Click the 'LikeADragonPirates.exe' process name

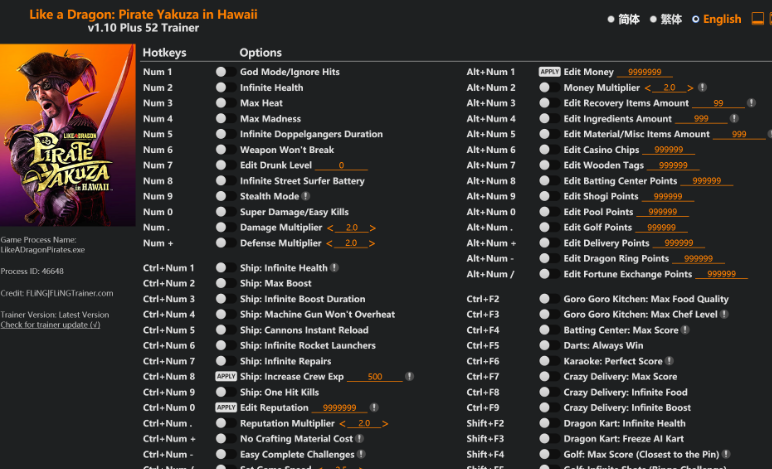tap(42, 250)
